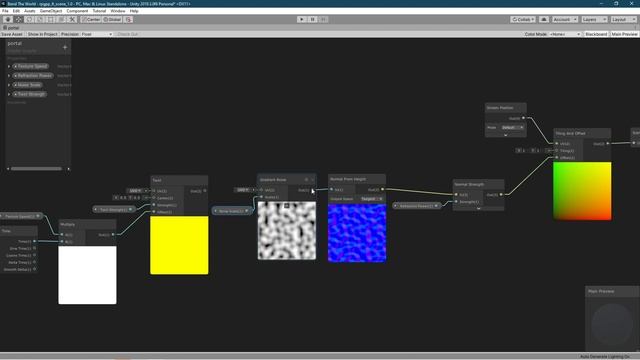Screen dimensions: 640x360
Task: Select the portal shader graph tab
Action: pos(11,28)
